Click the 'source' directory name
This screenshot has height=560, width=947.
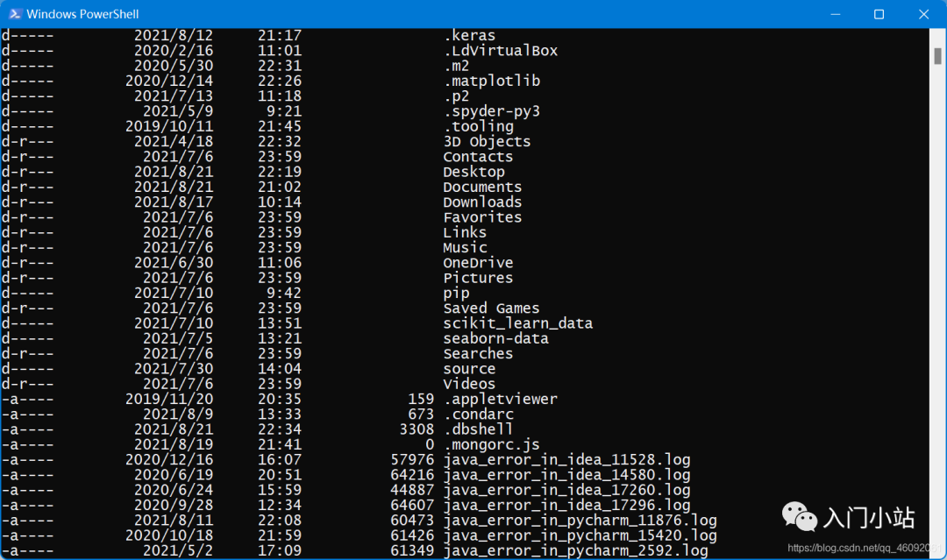(469, 369)
